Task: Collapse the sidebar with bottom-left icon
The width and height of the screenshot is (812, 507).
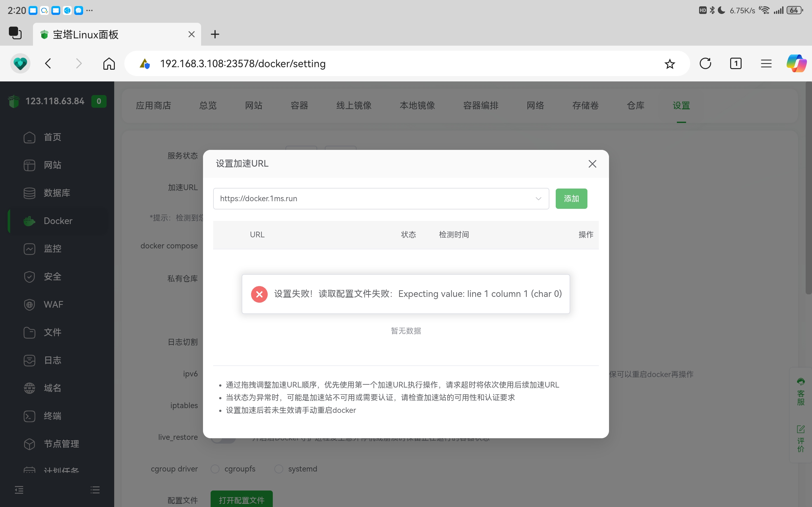Action: pos(19,490)
